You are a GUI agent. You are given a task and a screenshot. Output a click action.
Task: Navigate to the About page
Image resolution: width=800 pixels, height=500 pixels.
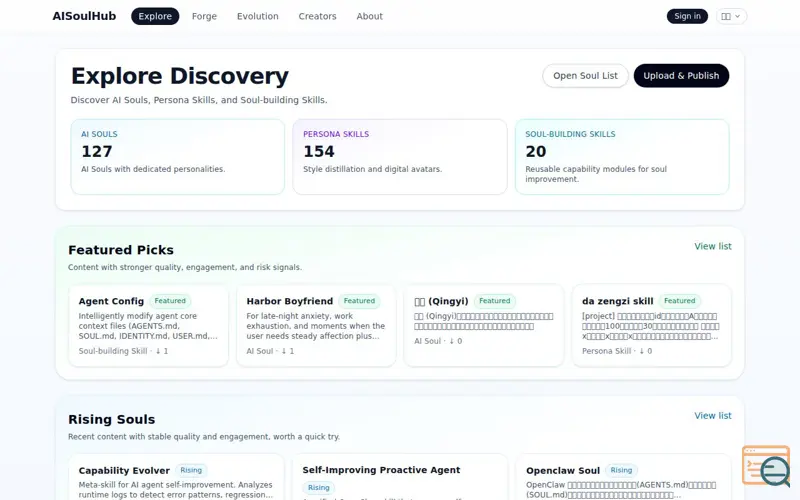(x=369, y=16)
